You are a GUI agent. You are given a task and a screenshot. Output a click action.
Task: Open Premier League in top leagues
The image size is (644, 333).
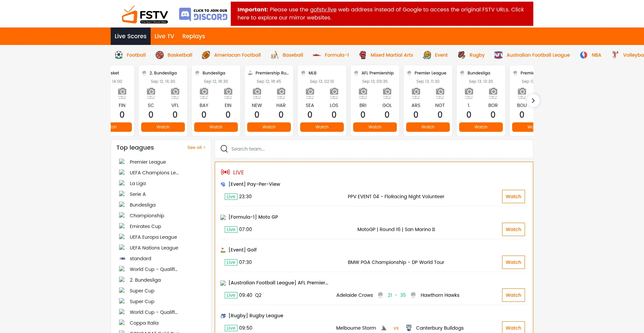(148, 162)
